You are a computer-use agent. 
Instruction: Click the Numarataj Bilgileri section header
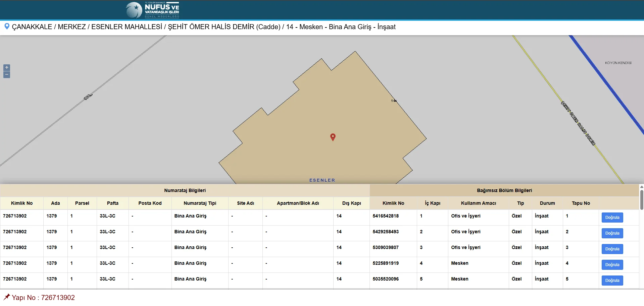point(185,190)
